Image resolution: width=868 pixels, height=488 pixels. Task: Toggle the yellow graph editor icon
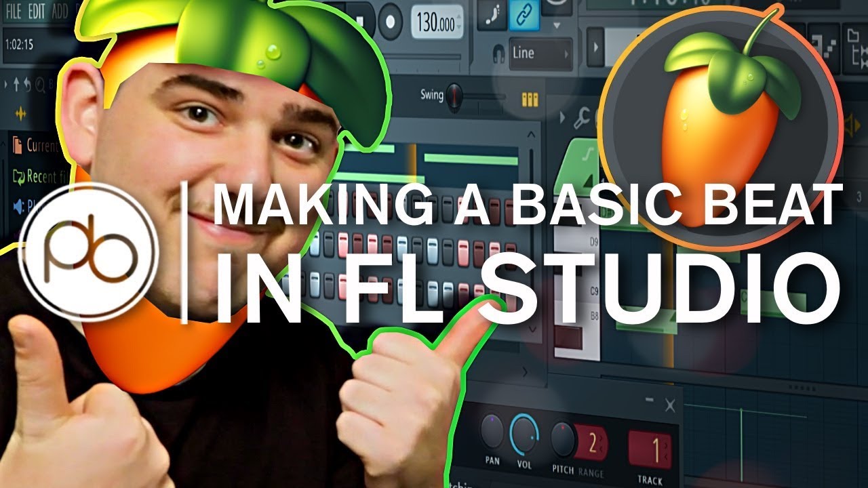pos(530,100)
